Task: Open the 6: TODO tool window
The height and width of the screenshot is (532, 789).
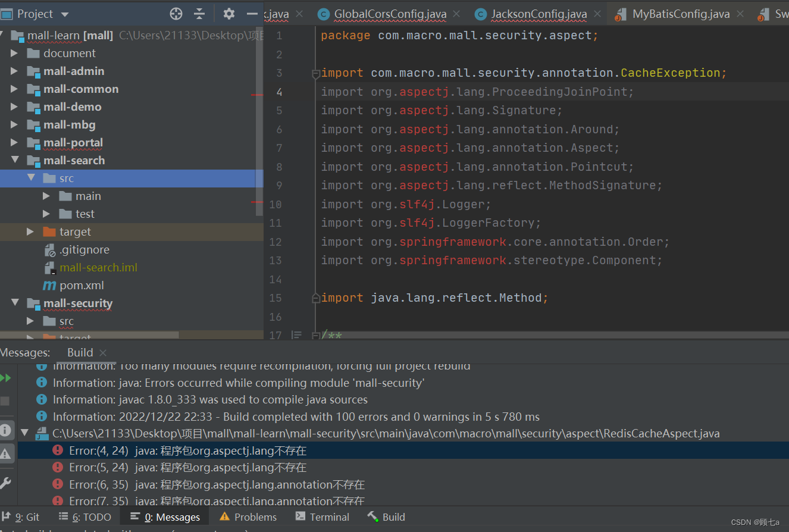Action: tap(85, 517)
